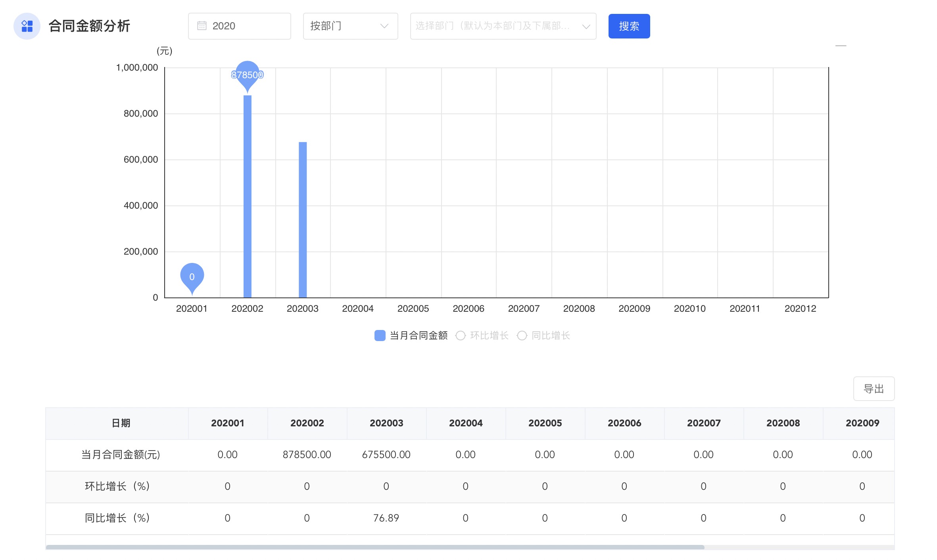Click the 0 value marker pin
This screenshot has width=937, height=560.
coord(192,276)
